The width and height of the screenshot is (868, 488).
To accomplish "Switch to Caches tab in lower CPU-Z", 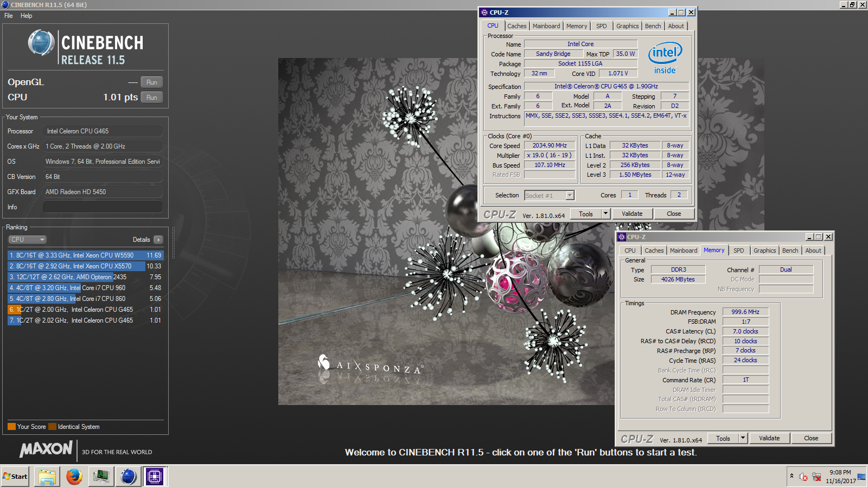I will pyautogui.click(x=654, y=251).
